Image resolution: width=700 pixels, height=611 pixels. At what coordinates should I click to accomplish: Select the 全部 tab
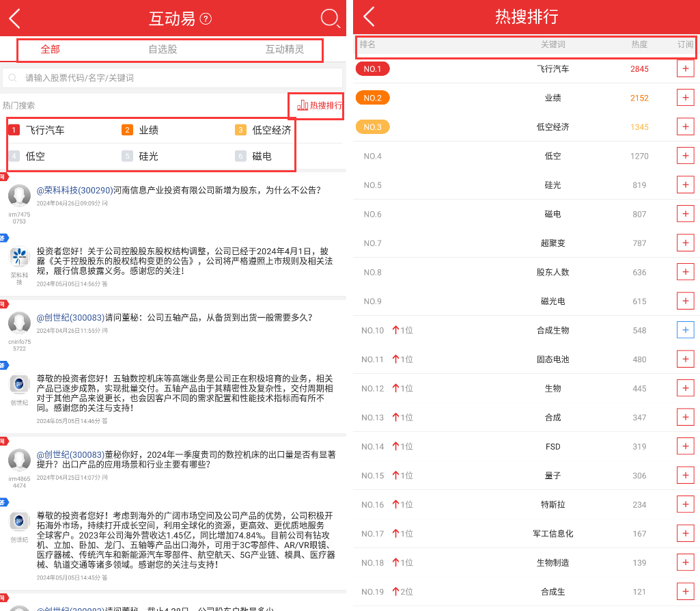point(50,49)
